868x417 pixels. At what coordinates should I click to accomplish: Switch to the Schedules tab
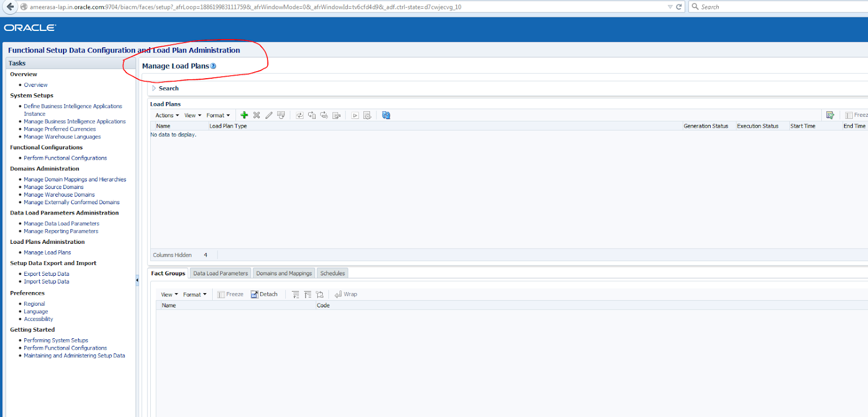(333, 273)
